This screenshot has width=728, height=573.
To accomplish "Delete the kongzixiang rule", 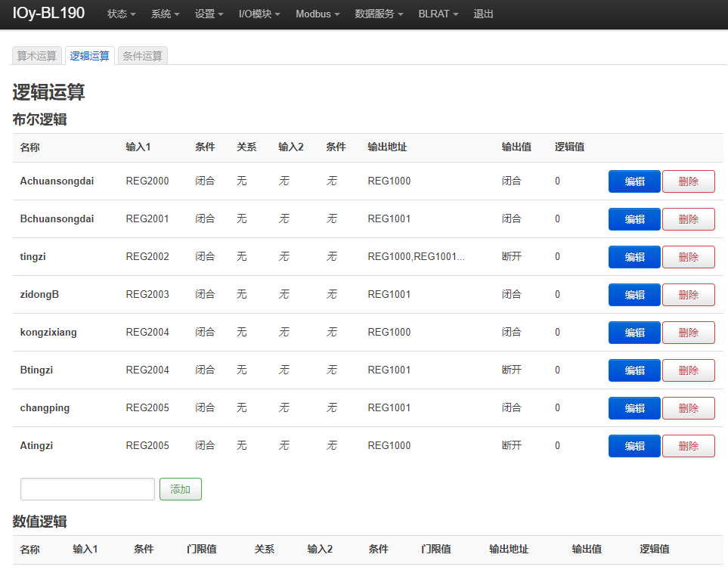I will tap(688, 333).
